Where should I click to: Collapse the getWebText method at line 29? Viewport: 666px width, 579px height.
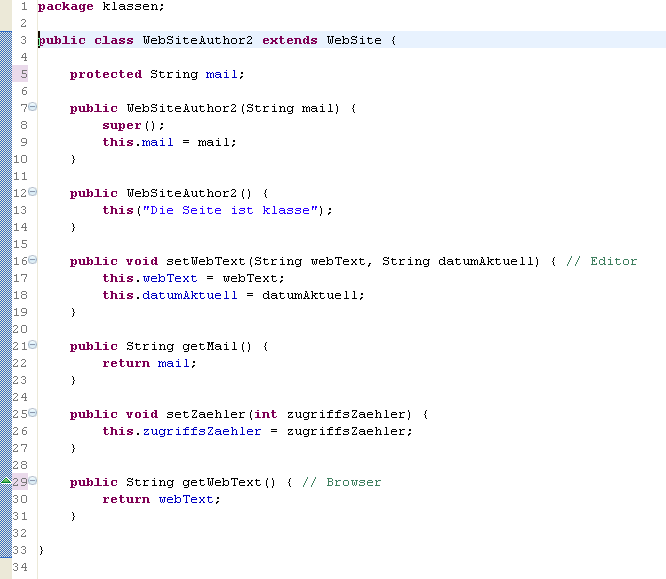pyautogui.click(x=33, y=481)
